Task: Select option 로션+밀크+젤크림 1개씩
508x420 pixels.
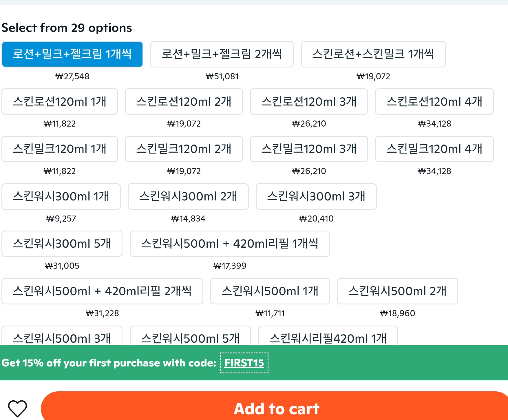Action: pyautogui.click(x=72, y=54)
